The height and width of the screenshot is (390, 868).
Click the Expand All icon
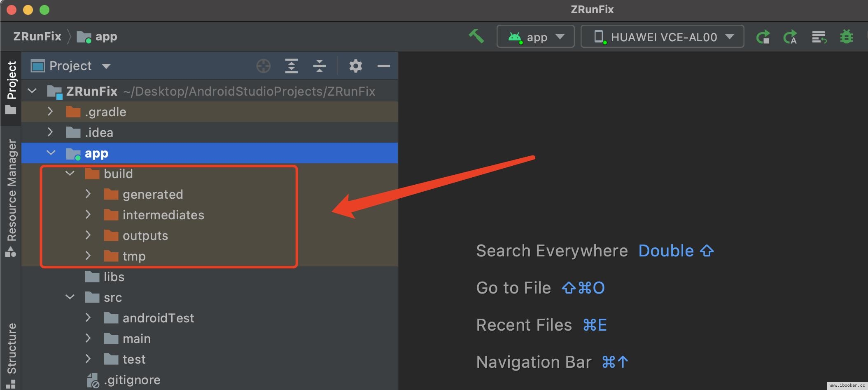pyautogui.click(x=292, y=66)
